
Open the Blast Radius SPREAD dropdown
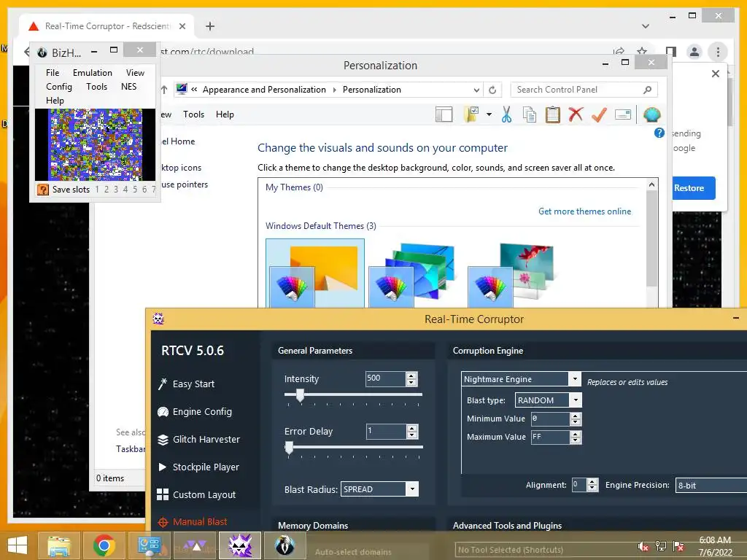412,489
